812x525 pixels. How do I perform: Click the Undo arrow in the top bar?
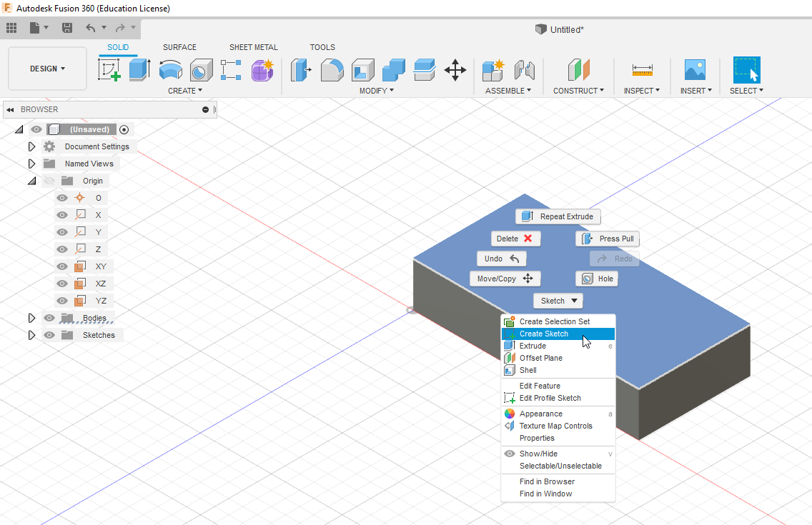pyautogui.click(x=91, y=28)
